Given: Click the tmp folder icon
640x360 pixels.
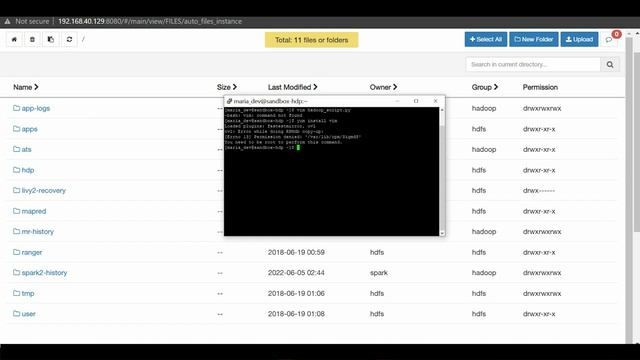Looking at the screenshot, I should pyautogui.click(x=16, y=293).
